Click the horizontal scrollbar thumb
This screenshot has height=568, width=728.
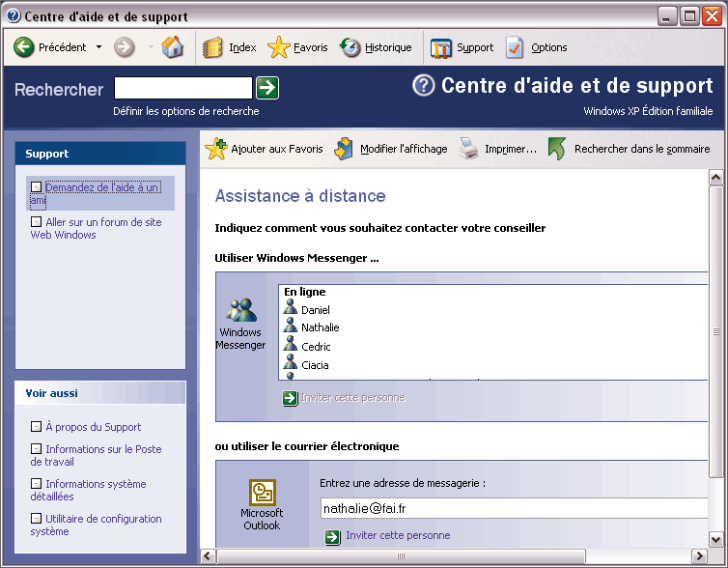click(x=401, y=555)
